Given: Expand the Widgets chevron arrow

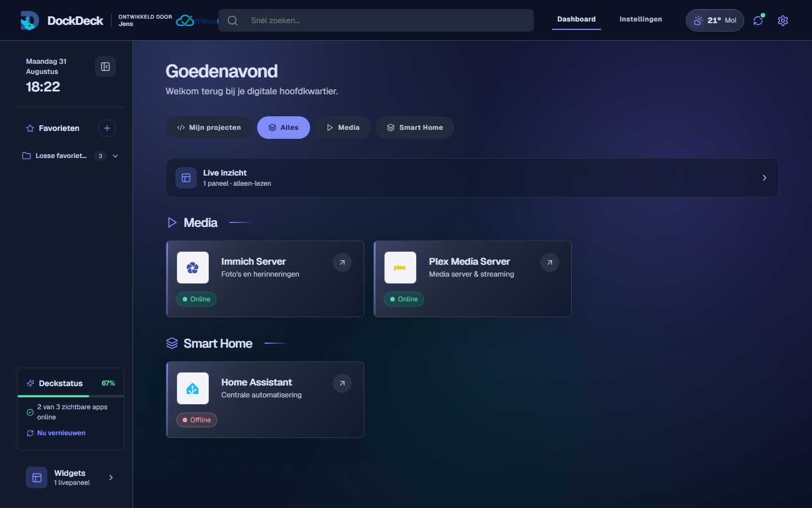Looking at the screenshot, I should point(111,478).
